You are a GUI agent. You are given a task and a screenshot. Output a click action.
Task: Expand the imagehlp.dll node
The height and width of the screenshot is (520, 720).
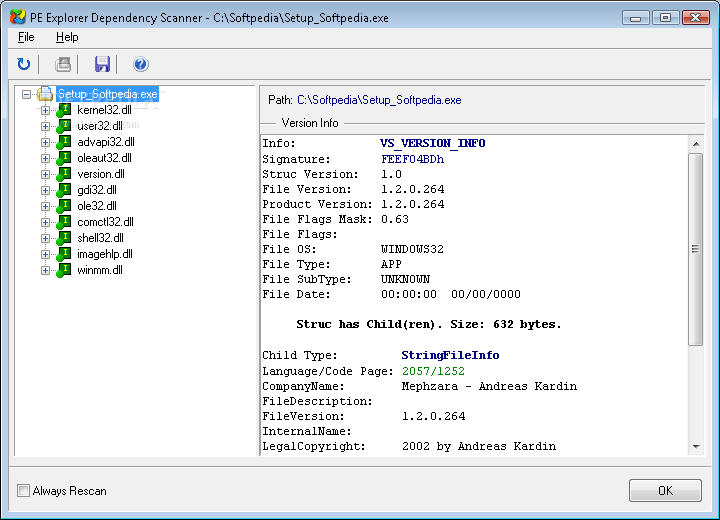tap(45, 254)
